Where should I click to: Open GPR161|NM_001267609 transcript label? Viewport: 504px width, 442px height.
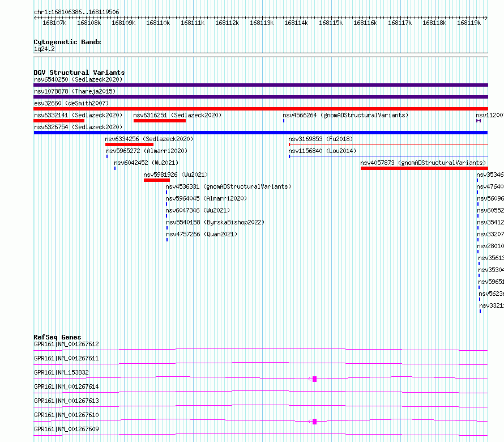(66, 429)
